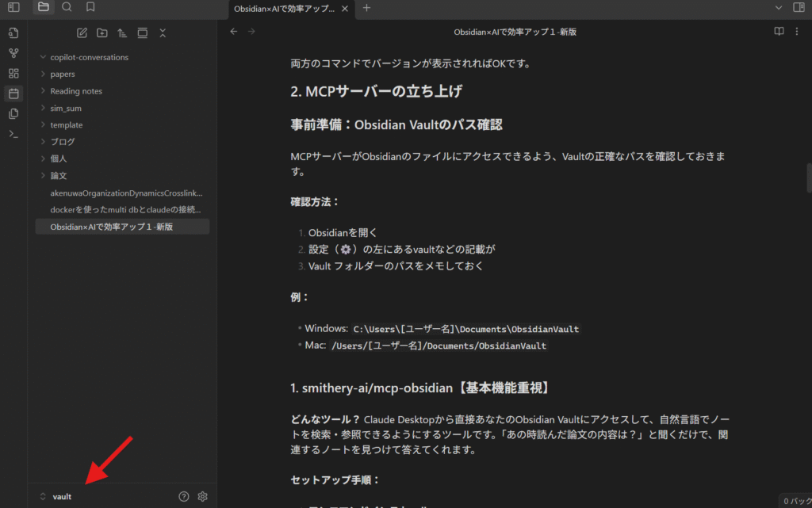The height and width of the screenshot is (508, 812).
Task: Open a new tab with plus
Action: (366, 8)
